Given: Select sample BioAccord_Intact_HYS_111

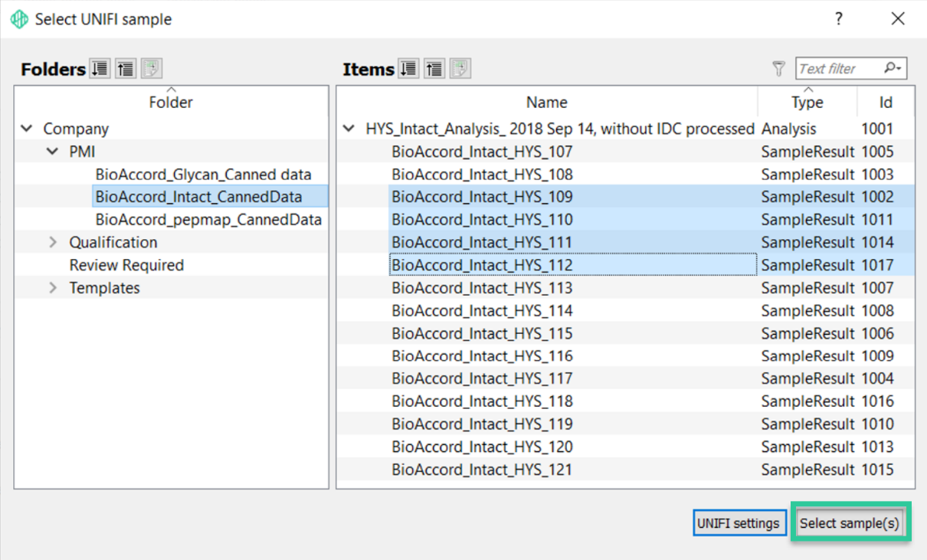Looking at the screenshot, I should (x=482, y=242).
